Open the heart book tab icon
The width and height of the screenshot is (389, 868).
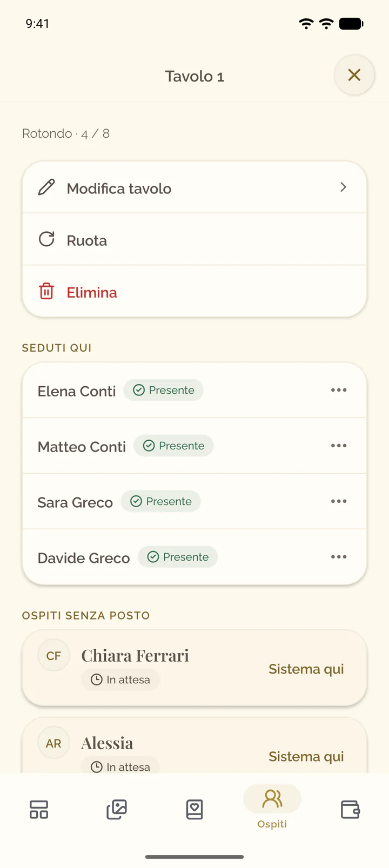pos(194,809)
